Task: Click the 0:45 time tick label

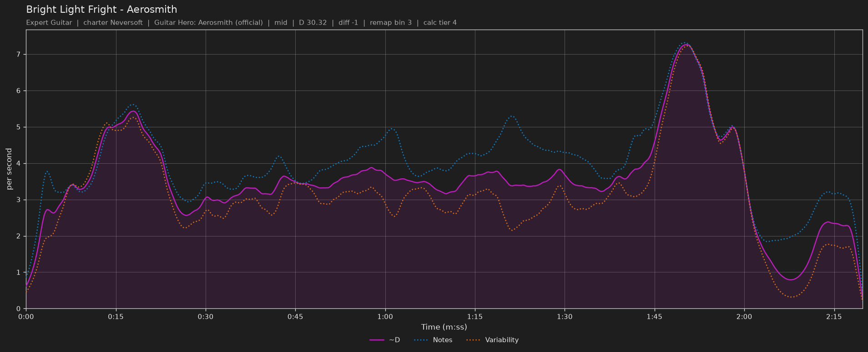Action: 295,317
